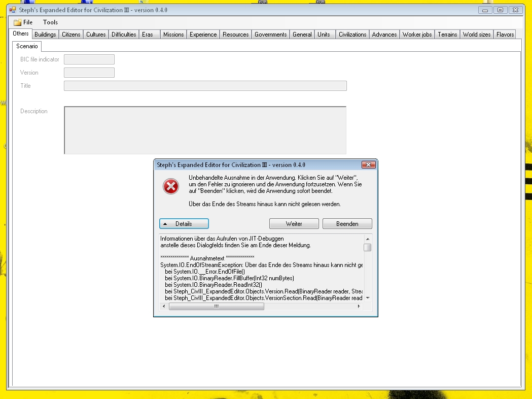Viewport: 532px width, 399px height.
Task: Open the Worker jobs tab
Action: pos(417,35)
